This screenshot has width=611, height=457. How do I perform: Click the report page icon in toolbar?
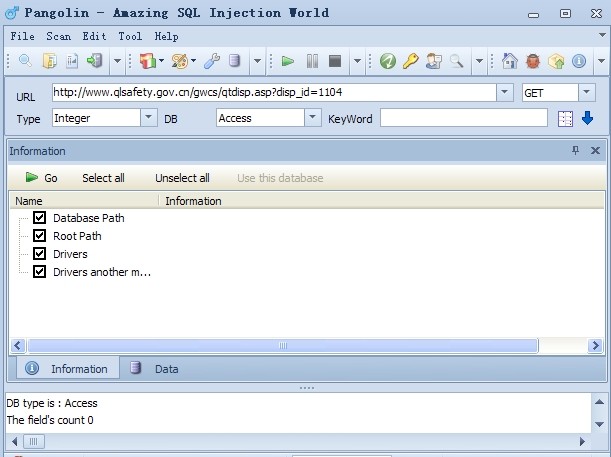point(72,61)
